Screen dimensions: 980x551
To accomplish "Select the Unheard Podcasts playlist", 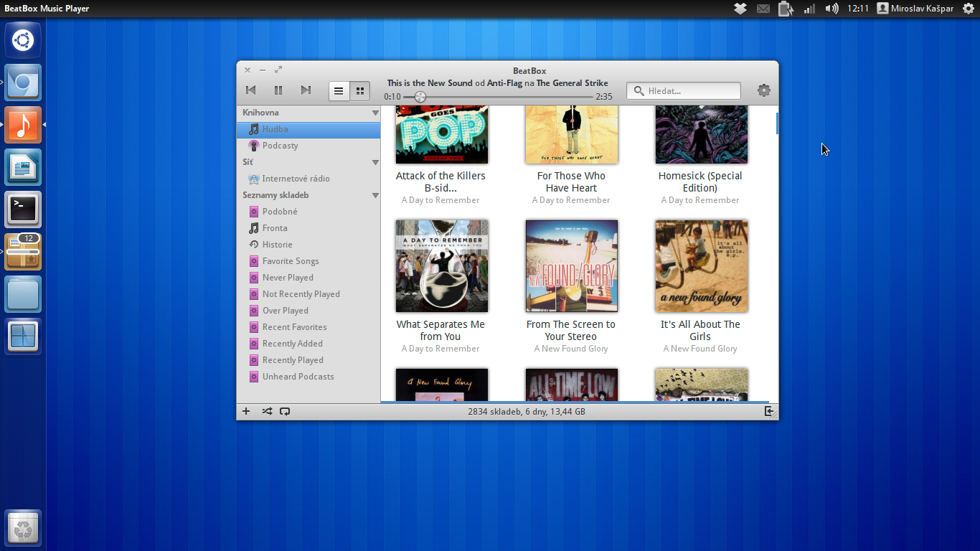I will point(308,377).
